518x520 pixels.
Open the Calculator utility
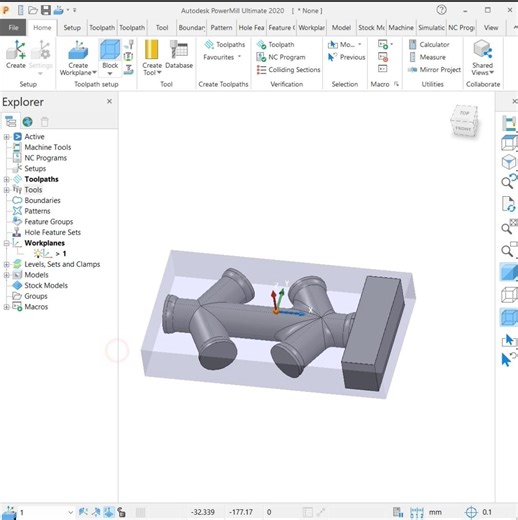[429, 44]
